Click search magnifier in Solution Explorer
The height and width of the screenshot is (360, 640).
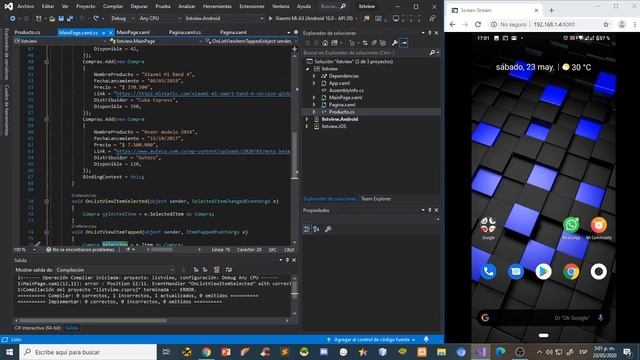pos(432,53)
